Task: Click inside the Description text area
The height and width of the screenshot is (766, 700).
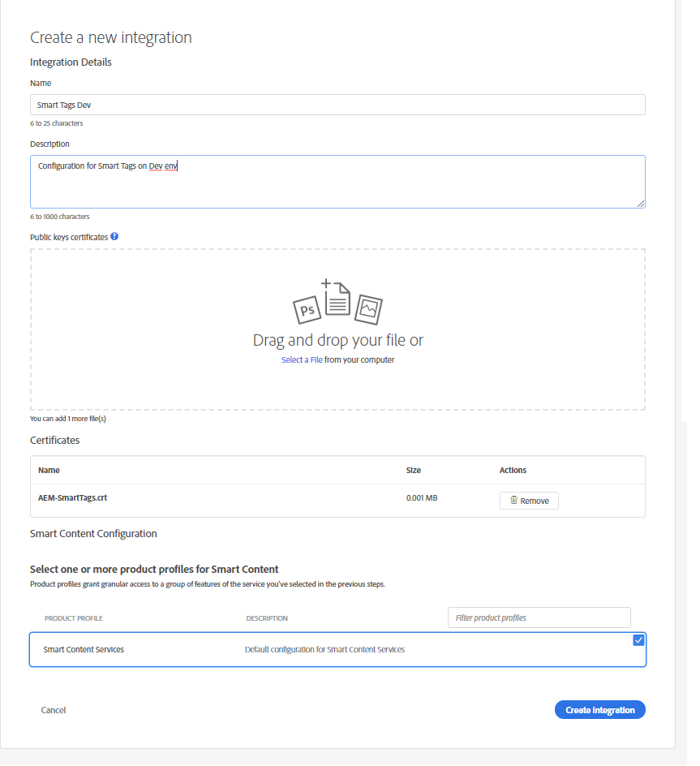Action: [337, 179]
